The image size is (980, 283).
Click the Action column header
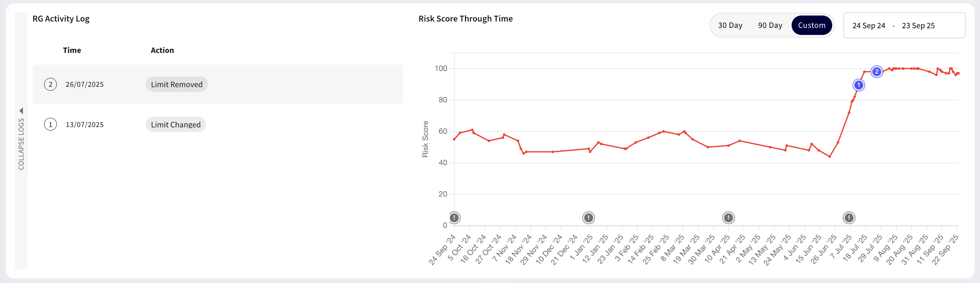click(162, 50)
